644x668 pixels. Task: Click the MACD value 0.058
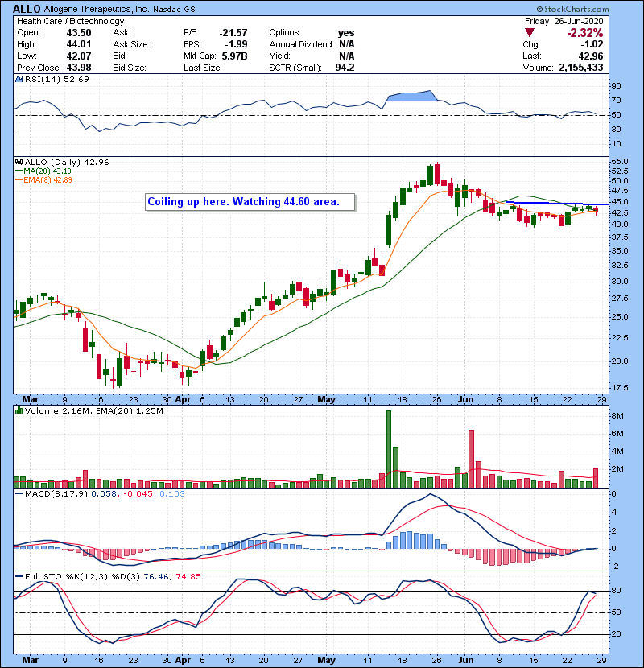click(x=104, y=494)
